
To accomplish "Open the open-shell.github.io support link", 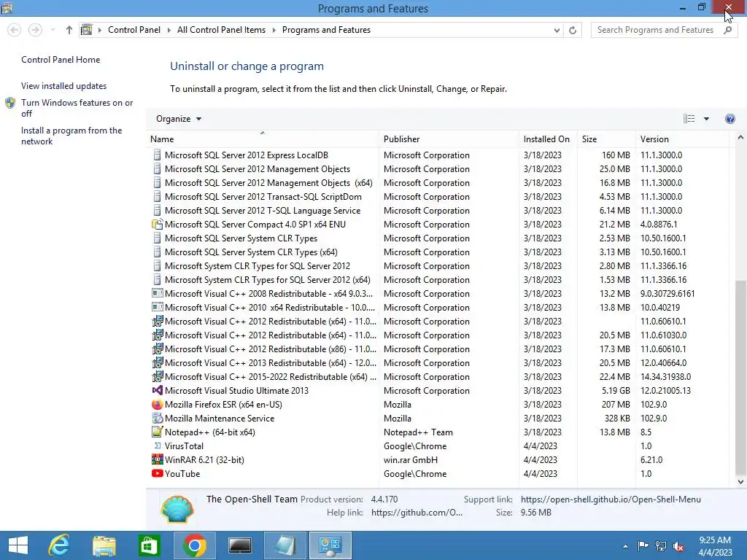I will [x=611, y=499].
